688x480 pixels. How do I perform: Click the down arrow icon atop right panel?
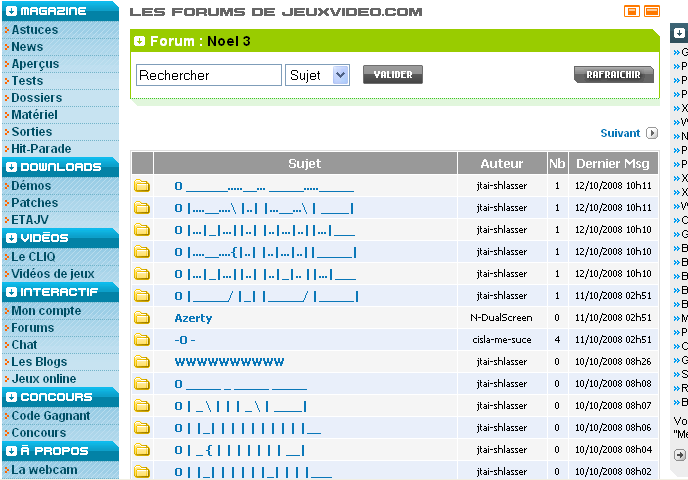679,33
